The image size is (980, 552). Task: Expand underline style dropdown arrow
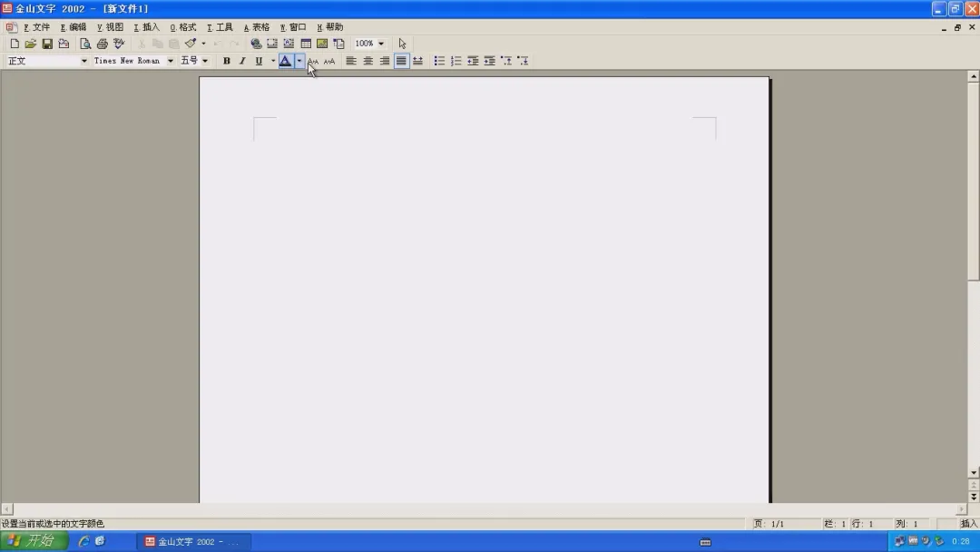(272, 61)
